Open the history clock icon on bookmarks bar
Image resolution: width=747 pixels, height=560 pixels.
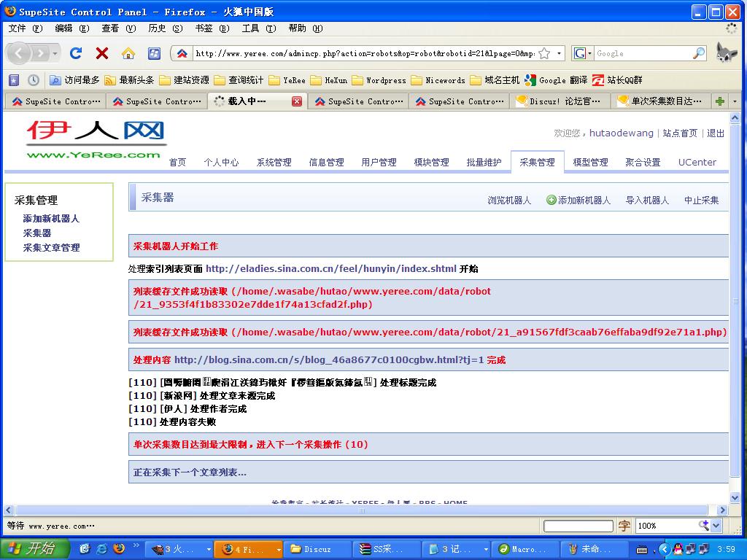(x=34, y=80)
